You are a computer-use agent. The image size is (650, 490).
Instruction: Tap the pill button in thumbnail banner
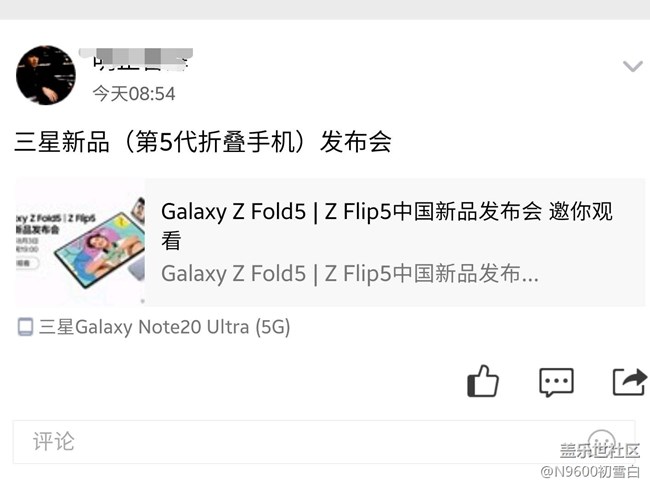[27, 263]
